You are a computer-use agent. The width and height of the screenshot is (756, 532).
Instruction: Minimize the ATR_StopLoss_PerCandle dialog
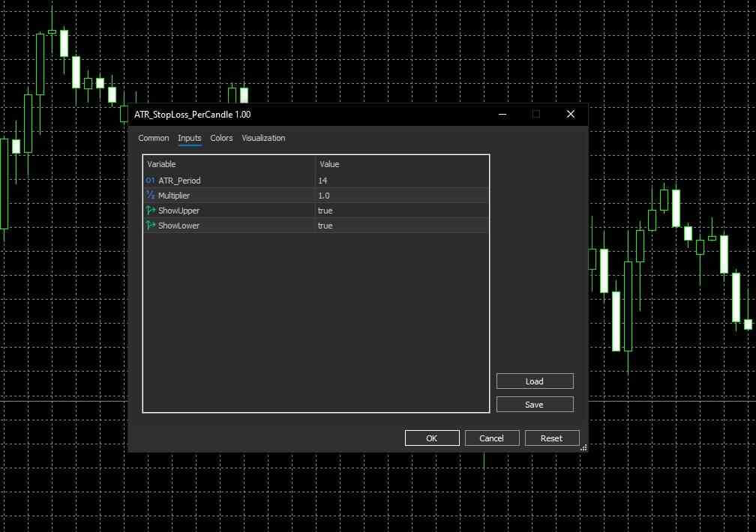click(502, 115)
